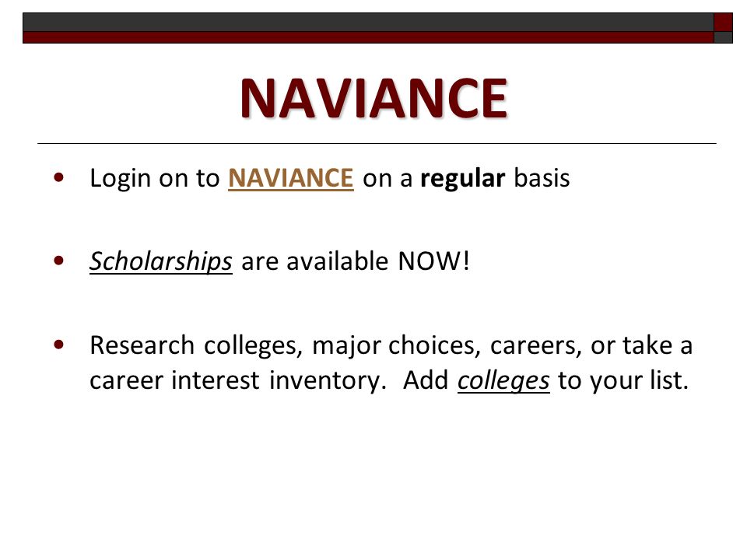Viewport: 747px width, 560px height.
Task: Click the text 'Login on to'
Action: [155, 179]
